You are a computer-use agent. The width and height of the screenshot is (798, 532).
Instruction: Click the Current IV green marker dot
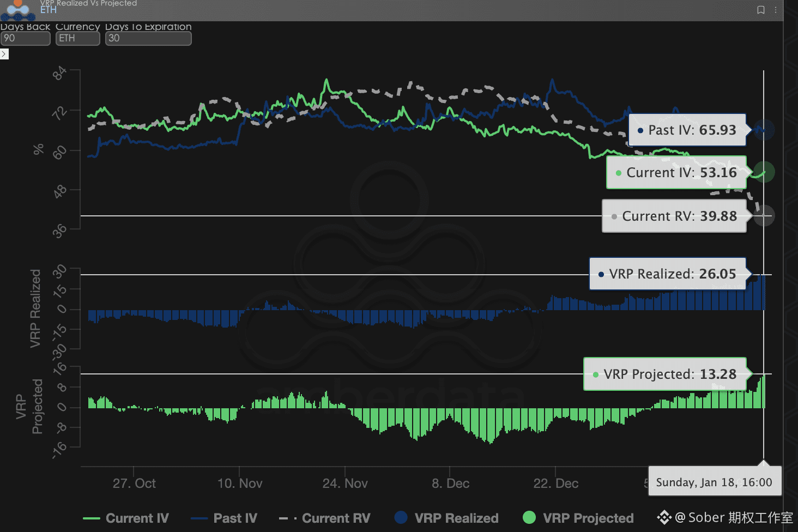(764, 172)
